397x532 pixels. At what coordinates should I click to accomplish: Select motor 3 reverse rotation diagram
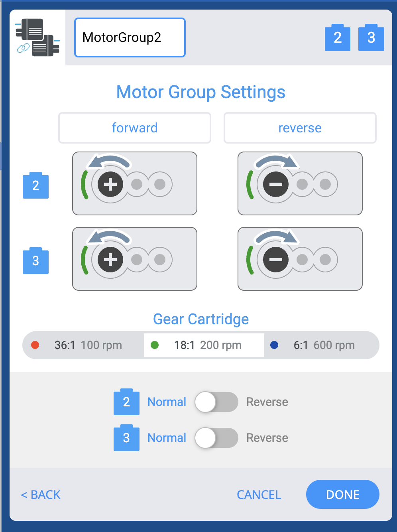click(300, 259)
